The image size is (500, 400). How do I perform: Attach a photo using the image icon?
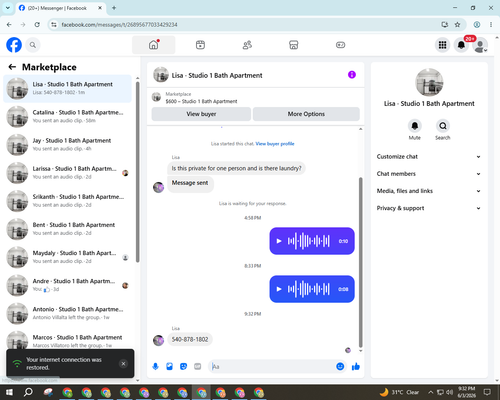point(169,367)
